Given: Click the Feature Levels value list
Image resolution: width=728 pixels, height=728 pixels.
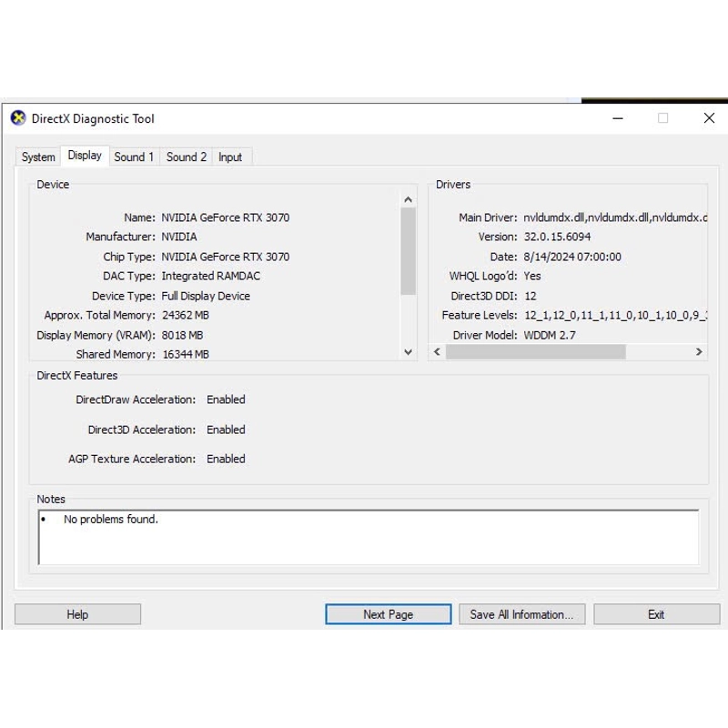Looking at the screenshot, I should coord(615,315).
